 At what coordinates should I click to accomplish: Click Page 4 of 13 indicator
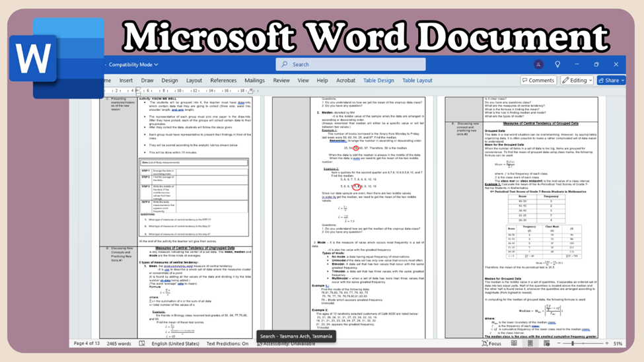[x=87, y=344]
